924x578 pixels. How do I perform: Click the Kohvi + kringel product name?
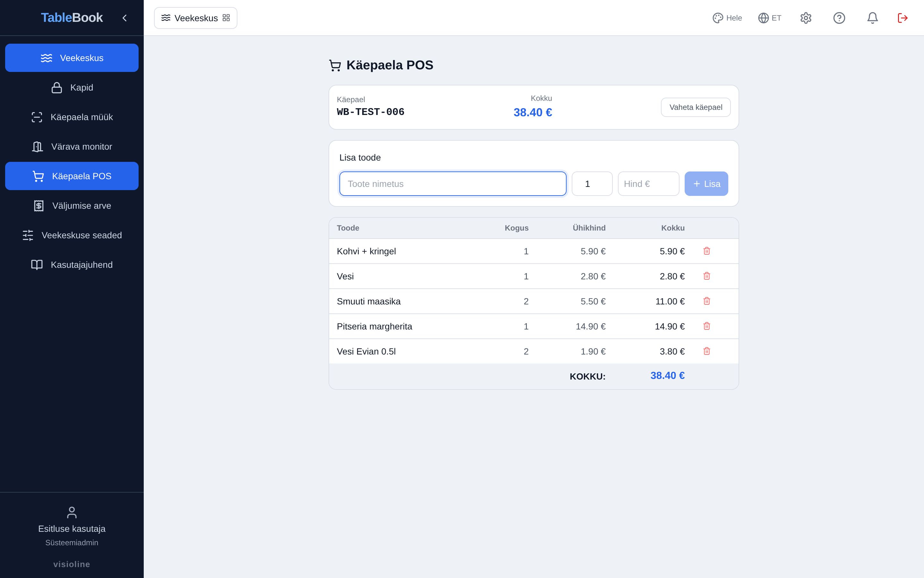click(366, 251)
